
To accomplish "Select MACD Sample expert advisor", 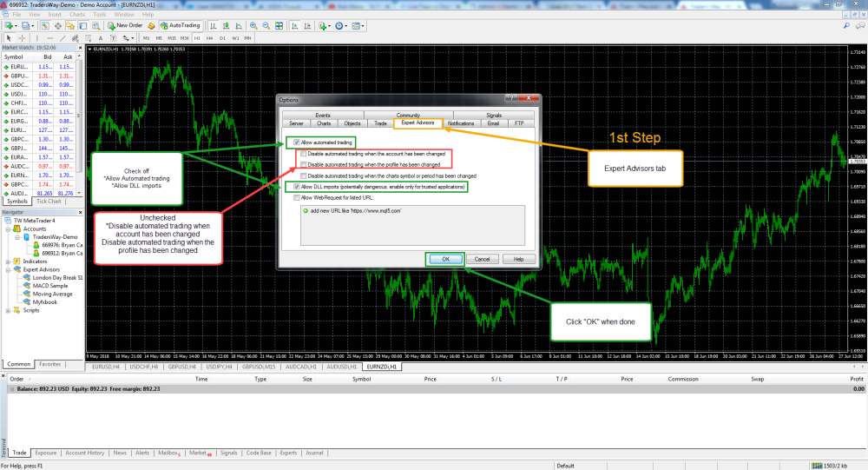I will click(45, 286).
